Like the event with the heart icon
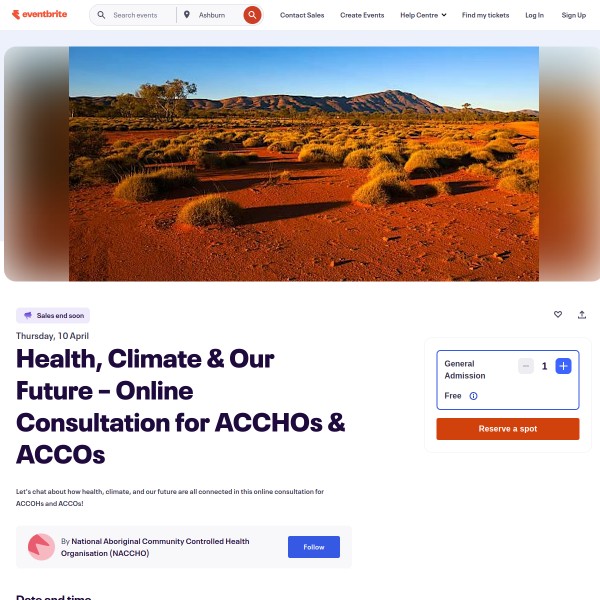Viewport: 600px width, 600px height. tap(558, 314)
